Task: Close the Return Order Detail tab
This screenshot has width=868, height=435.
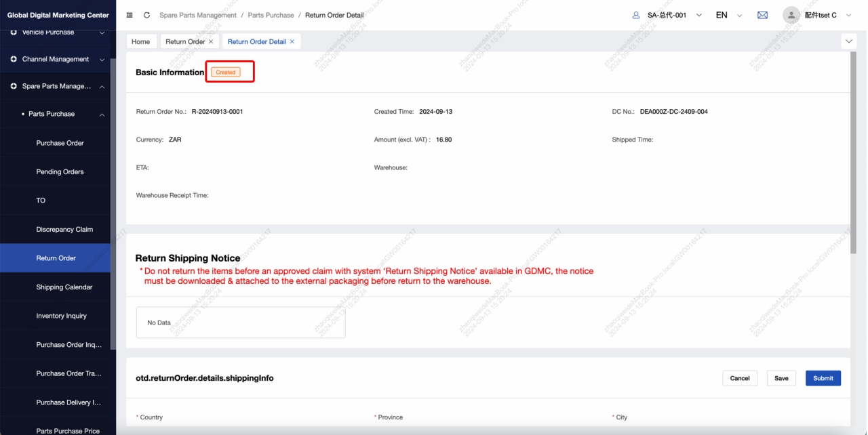Action: pyautogui.click(x=292, y=41)
